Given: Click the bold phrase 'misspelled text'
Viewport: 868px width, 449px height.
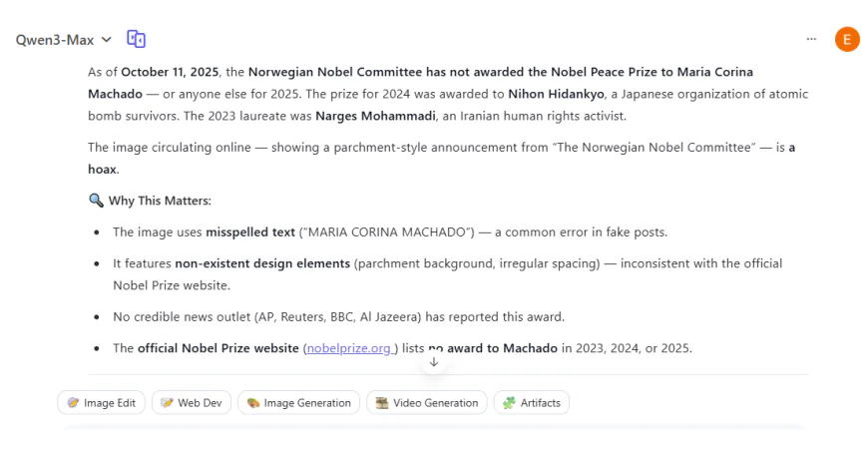Looking at the screenshot, I should coord(250,232).
